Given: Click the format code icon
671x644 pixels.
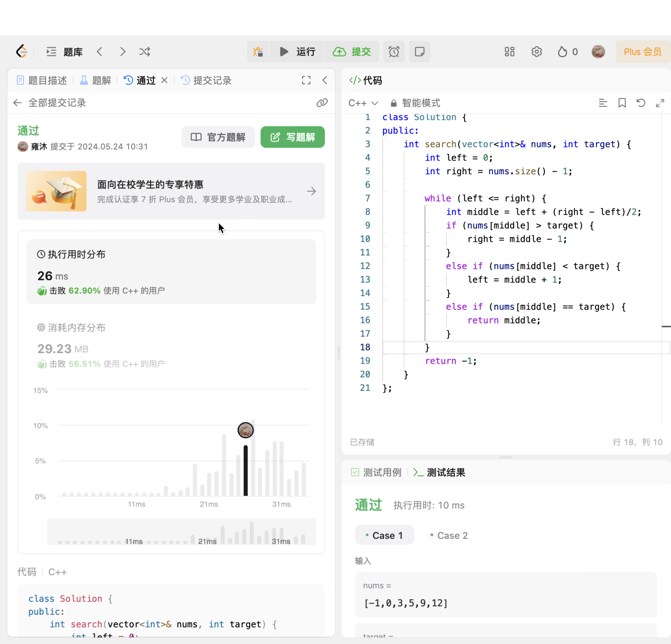Looking at the screenshot, I should pos(603,103).
